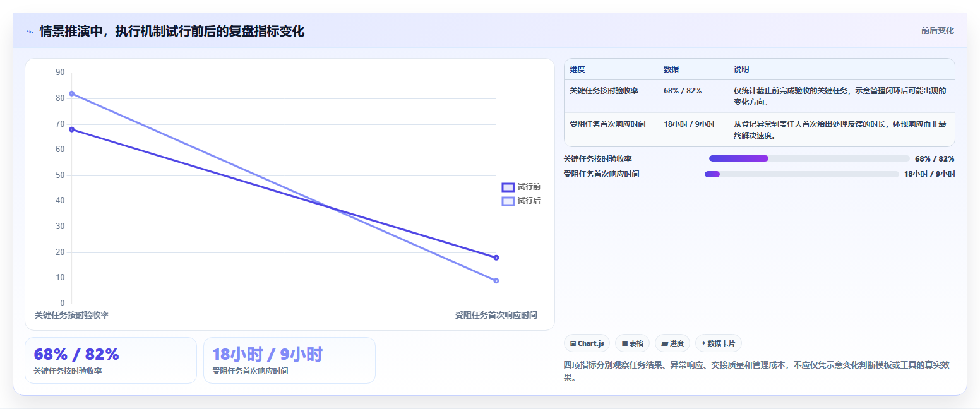Open the 68% / 82% data card
The height and width of the screenshot is (409, 980).
111,360
